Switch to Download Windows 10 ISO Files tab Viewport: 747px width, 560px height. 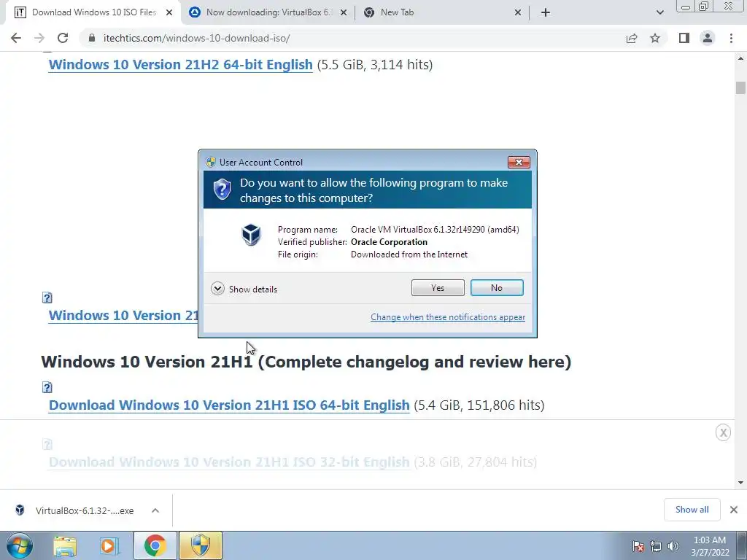pyautogui.click(x=94, y=12)
